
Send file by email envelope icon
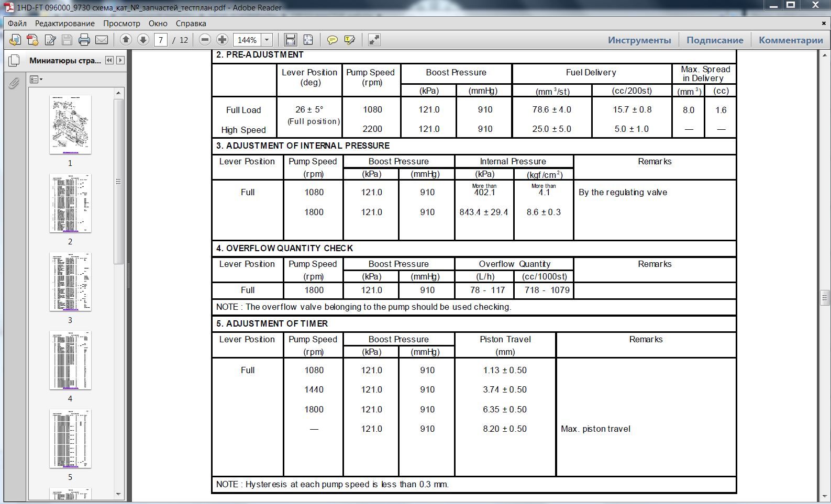click(x=102, y=40)
